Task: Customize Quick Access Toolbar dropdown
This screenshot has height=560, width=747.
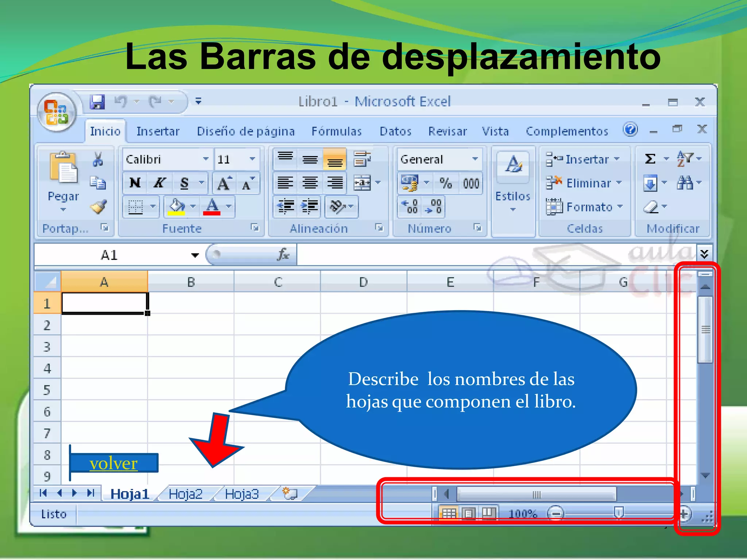Action: tap(198, 101)
